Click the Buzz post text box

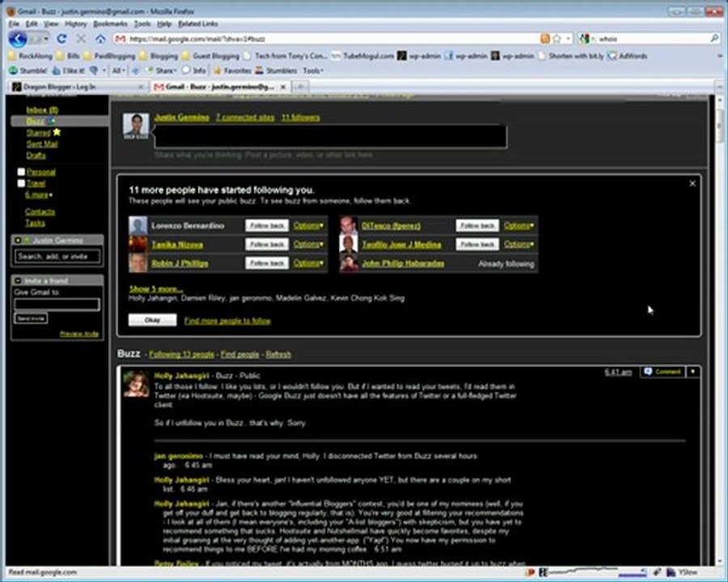coord(331,137)
